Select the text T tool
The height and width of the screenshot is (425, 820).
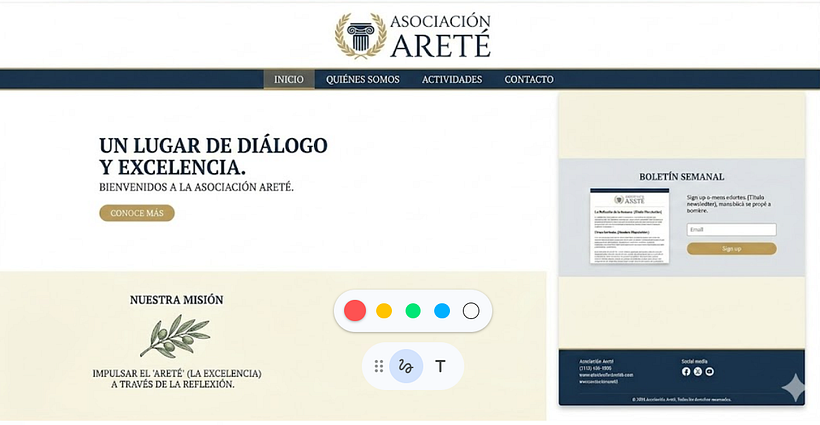440,366
